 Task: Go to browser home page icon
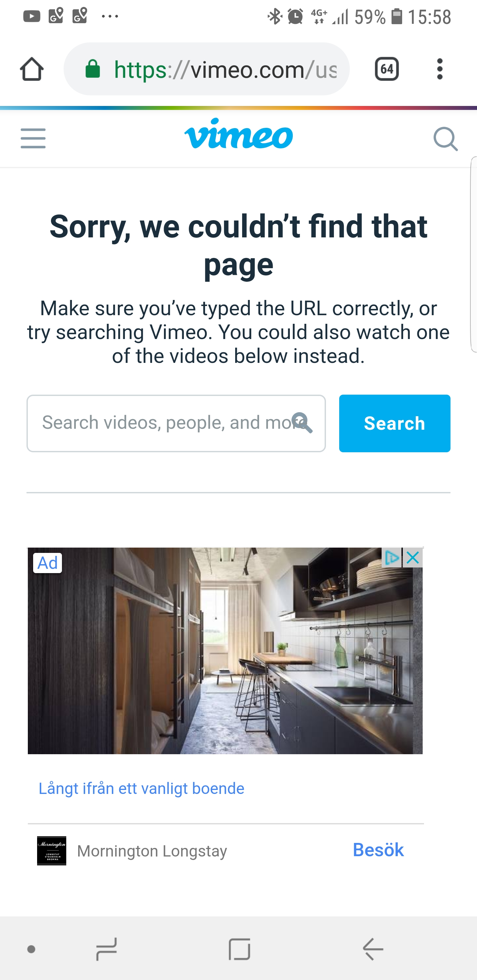click(31, 69)
